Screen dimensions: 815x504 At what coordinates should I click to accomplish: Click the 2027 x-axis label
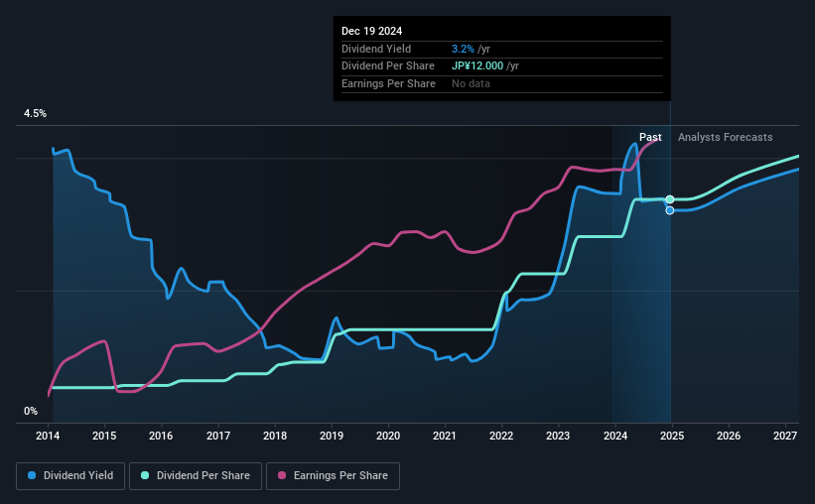(x=785, y=436)
